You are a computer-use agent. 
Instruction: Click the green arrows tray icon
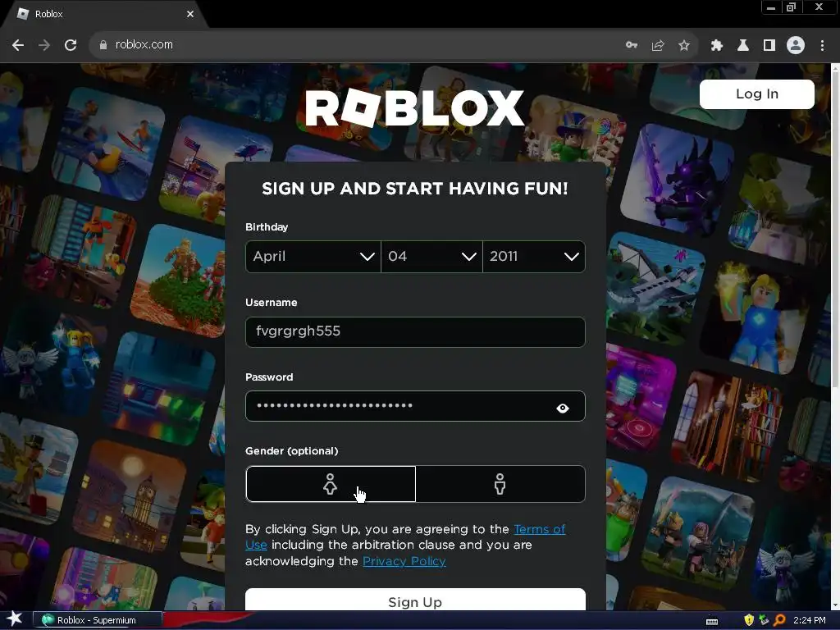(x=764, y=620)
